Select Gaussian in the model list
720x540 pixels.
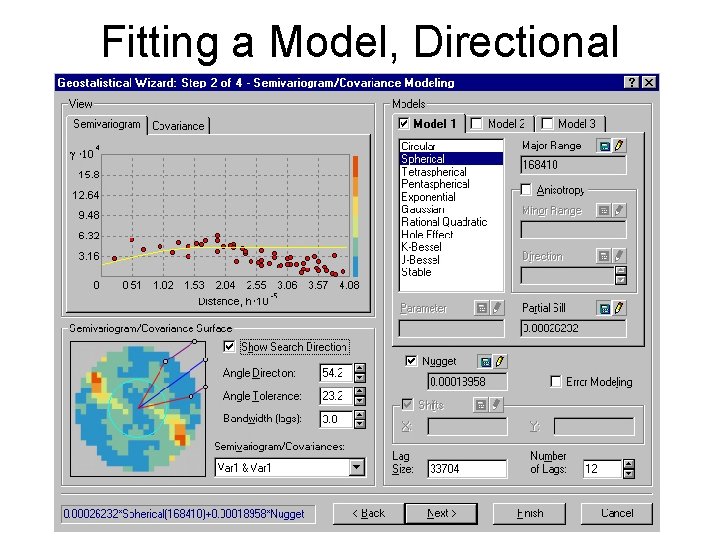coord(451,209)
